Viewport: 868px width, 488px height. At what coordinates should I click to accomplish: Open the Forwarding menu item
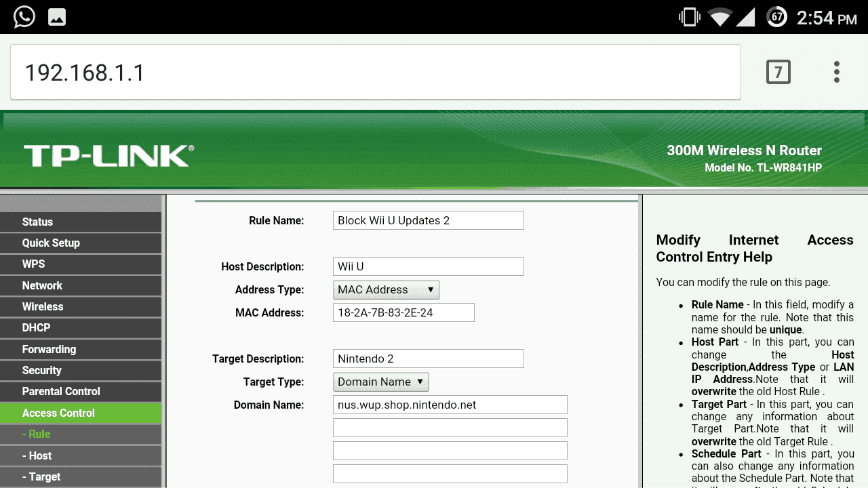tap(81, 349)
